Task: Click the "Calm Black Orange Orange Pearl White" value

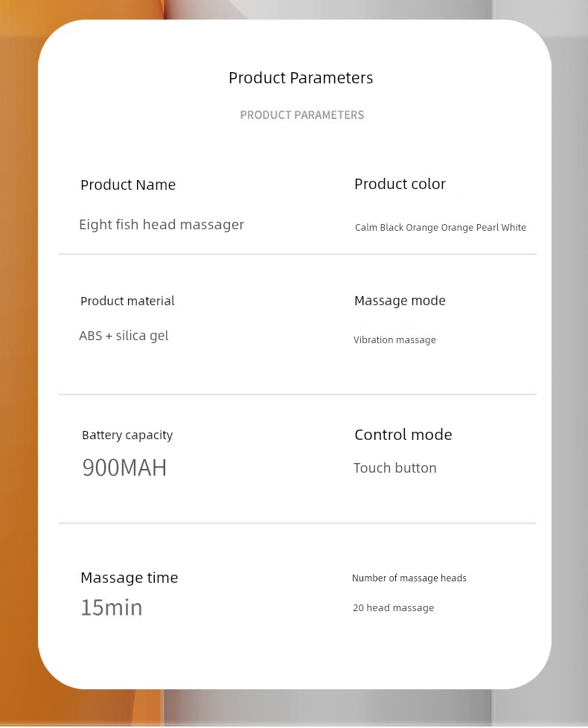Action: 441,228
